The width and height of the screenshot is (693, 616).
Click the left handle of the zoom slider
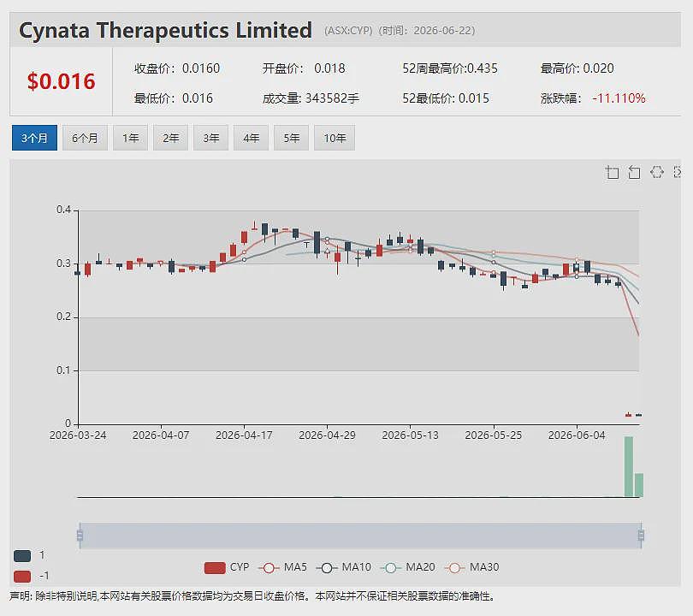pyautogui.click(x=80, y=536)
